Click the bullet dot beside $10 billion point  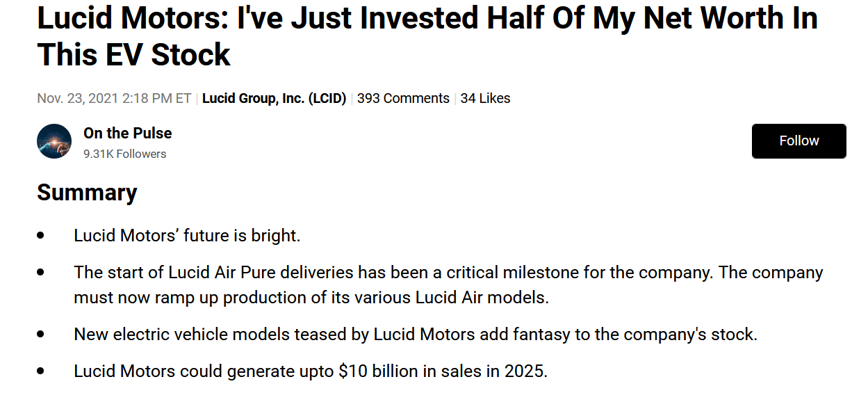(41, 371)
